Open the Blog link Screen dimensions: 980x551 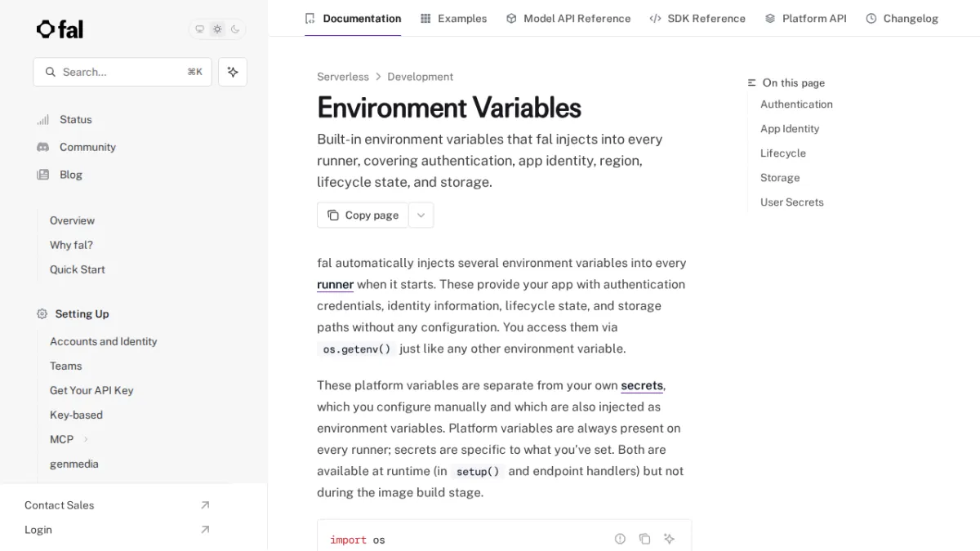(71, 175)
